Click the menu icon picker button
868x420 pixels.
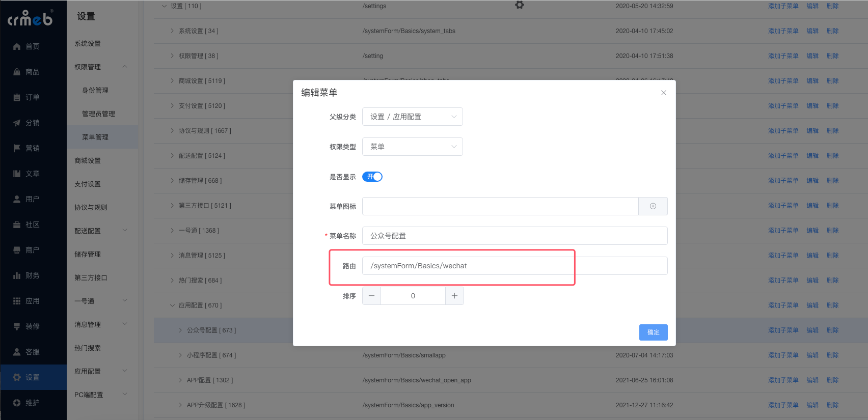point(653,206)
